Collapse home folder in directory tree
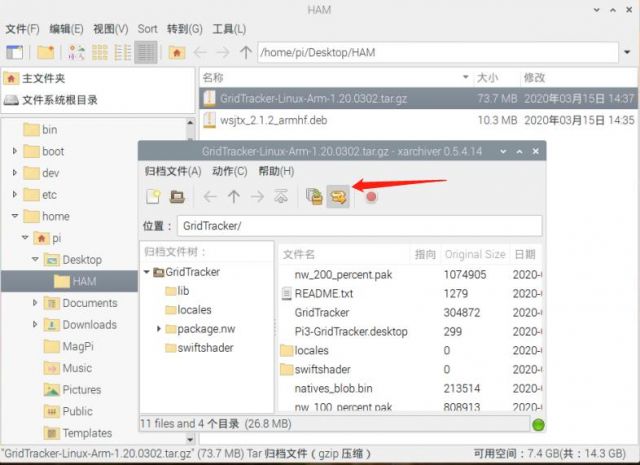The height and width of the screenshot is (465, 640). (15, 216)
